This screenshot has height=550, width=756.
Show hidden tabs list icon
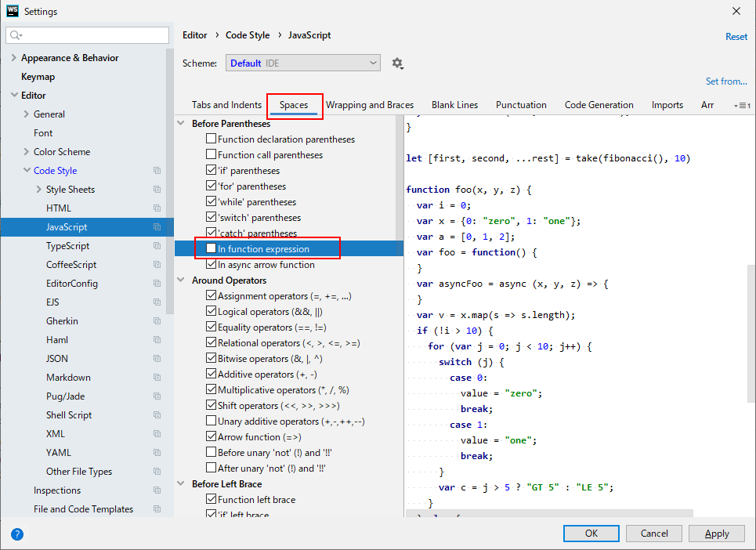742,106
